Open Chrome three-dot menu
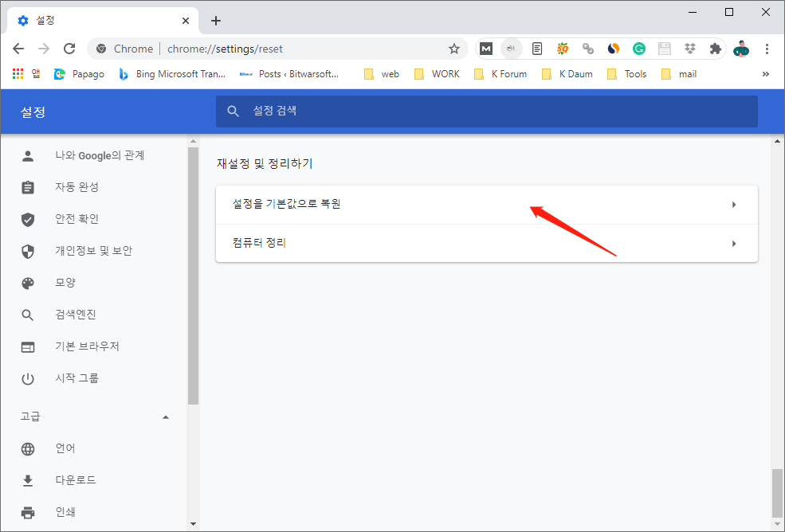Screen dimensions: 785x532 767,49
